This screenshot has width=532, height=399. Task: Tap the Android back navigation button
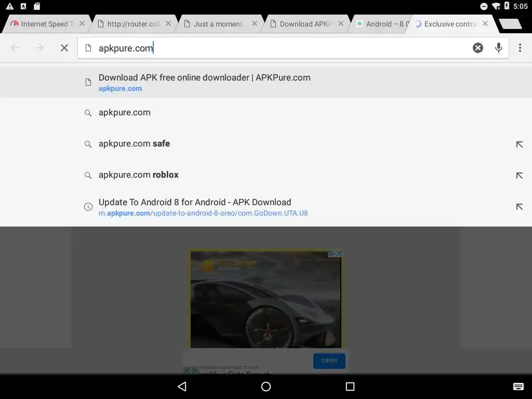click(x=182, y=387)
